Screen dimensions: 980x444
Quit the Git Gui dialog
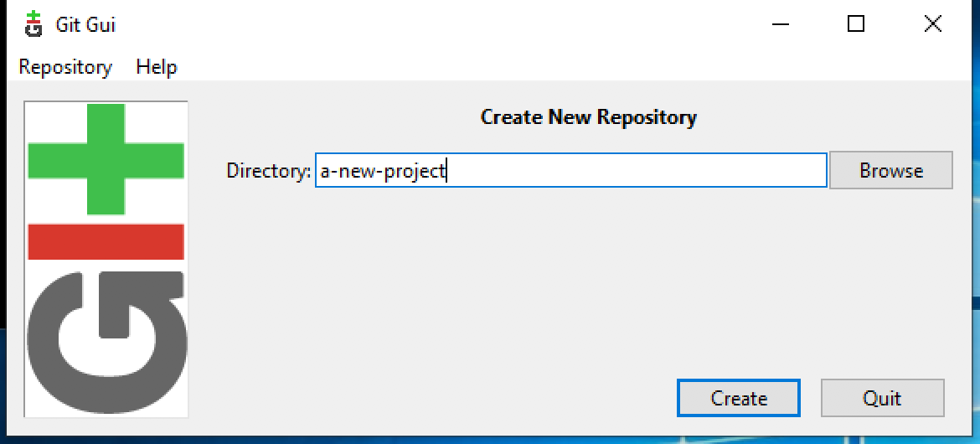tap(882, 398)
